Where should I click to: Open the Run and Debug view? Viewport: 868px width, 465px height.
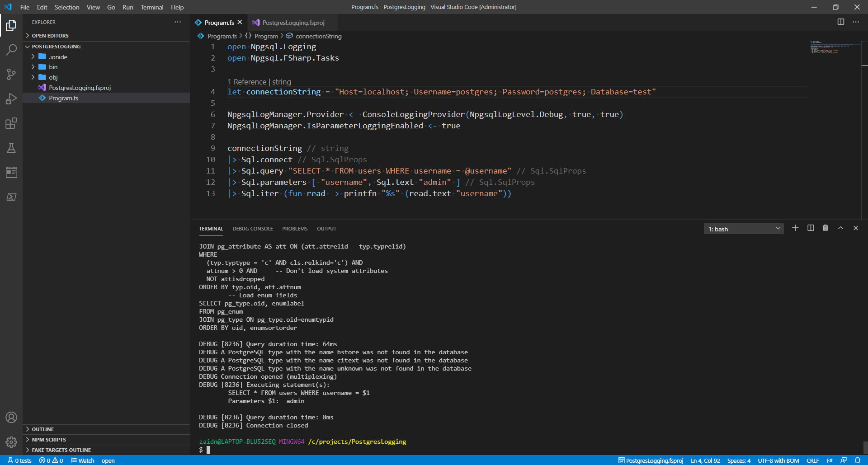coord(11,99)
